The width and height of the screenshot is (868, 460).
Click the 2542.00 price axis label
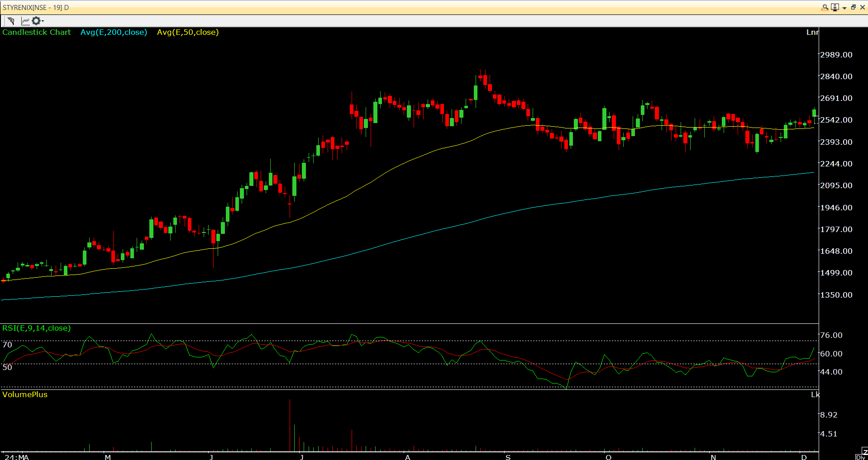[x=836, y=120]
